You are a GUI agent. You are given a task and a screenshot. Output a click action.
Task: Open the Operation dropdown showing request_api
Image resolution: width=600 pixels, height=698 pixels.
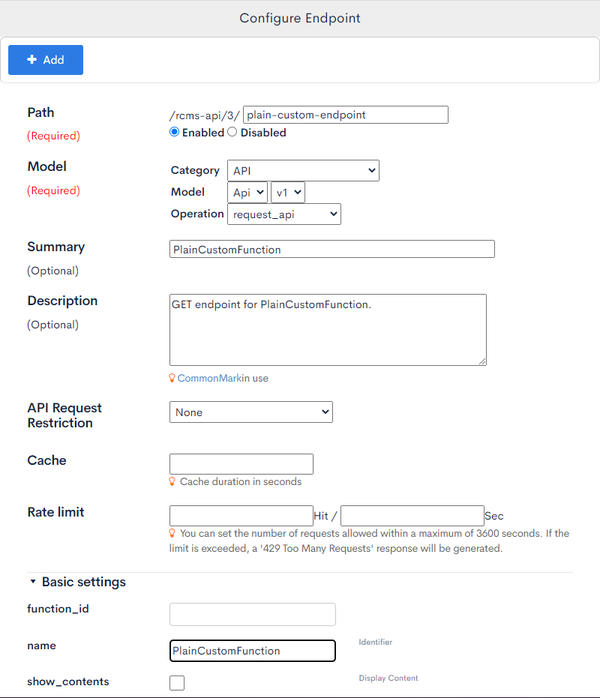tap(284, 214)
